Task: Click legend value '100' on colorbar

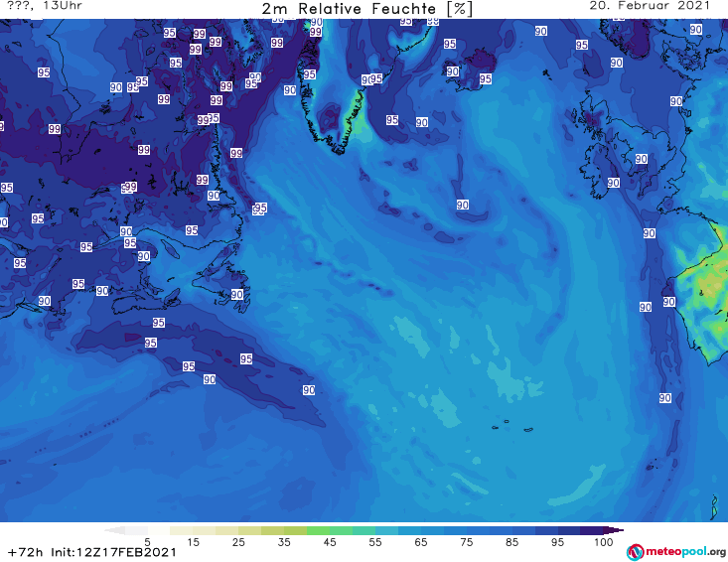Action: coord(604,542)
